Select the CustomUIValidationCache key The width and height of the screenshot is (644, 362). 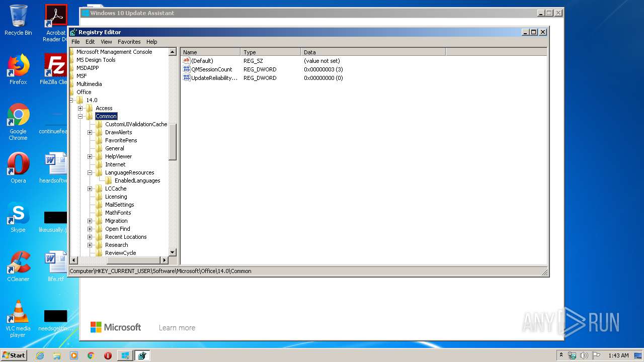tap(136, 124)
